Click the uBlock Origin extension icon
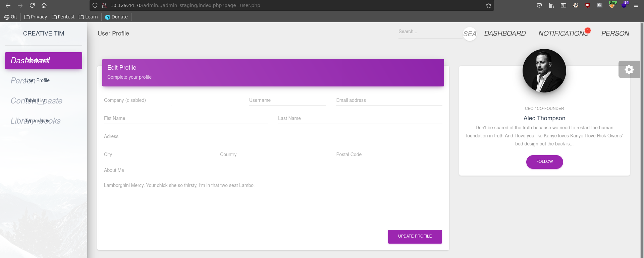 (588, 5)
